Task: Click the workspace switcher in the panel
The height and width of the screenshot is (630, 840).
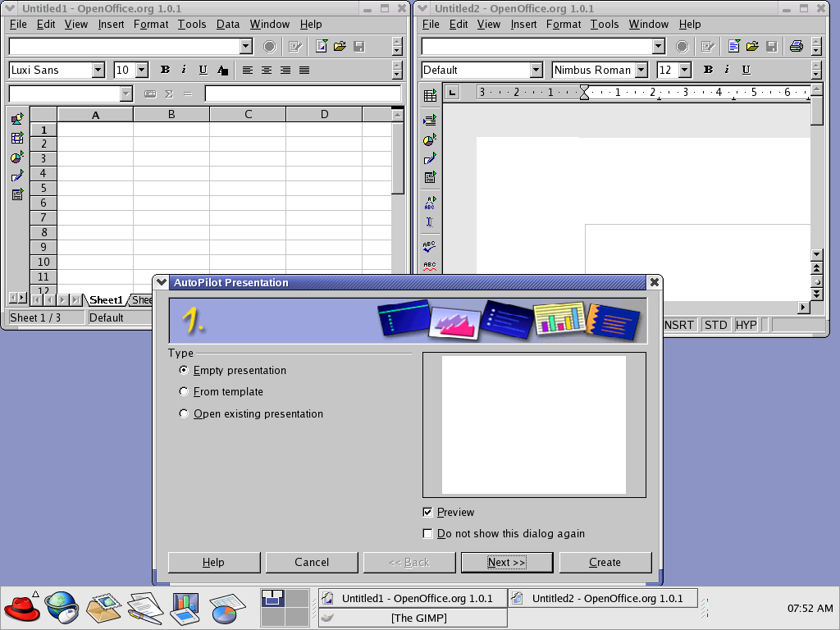Action: tap(285, 608)
